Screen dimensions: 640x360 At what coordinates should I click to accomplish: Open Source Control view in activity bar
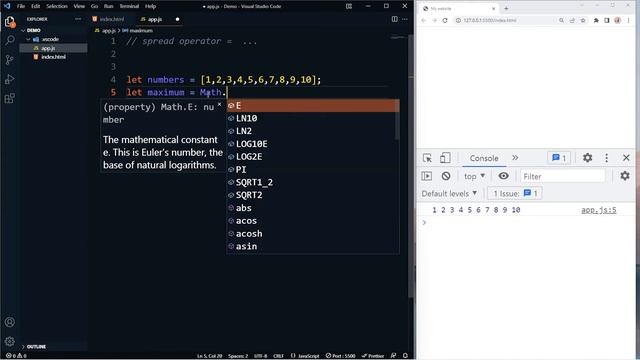point(10,60)
